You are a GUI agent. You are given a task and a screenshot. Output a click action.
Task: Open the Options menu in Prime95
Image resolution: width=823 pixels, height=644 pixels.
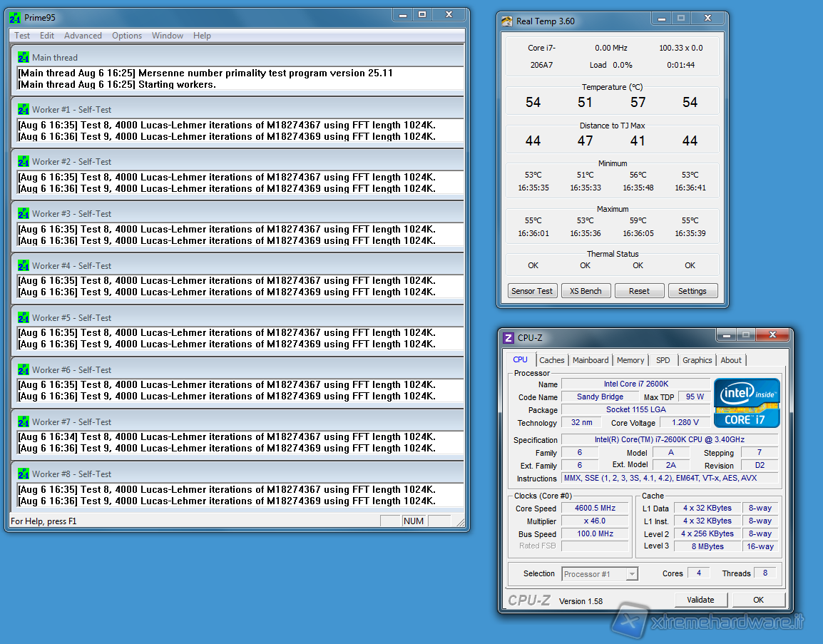click(127, 36)
